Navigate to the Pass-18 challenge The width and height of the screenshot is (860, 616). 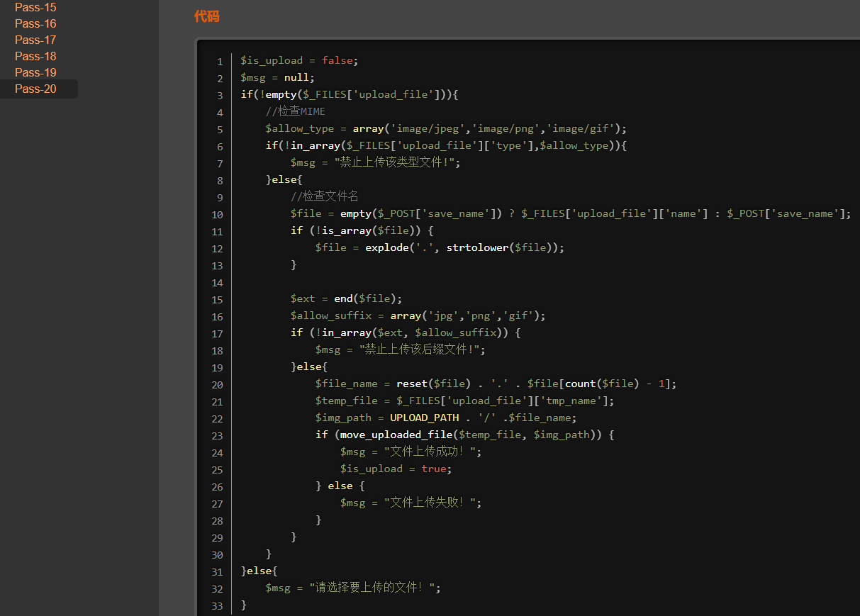coord(35,57)
